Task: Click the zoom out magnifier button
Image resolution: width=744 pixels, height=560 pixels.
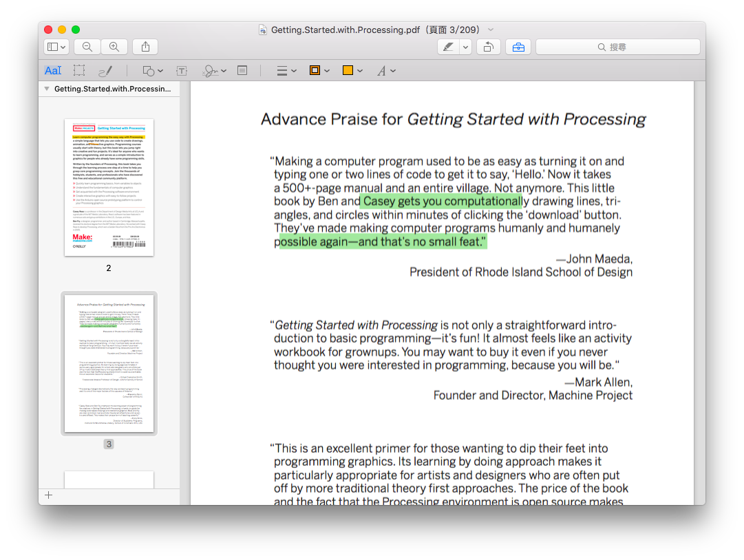Action: 87,47
